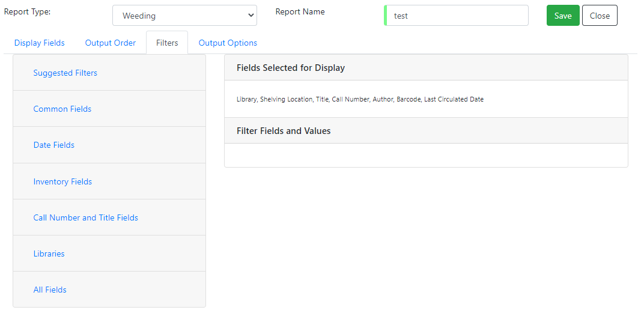Click the selected display fields list text
The height and width of the screenshot is (313, 644).
[360, 99]
